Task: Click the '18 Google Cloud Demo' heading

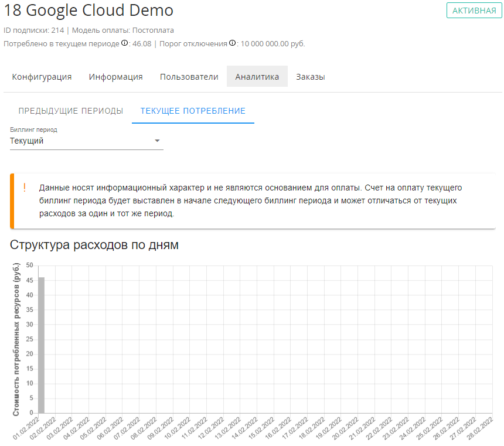Action: tap(88, 11)
